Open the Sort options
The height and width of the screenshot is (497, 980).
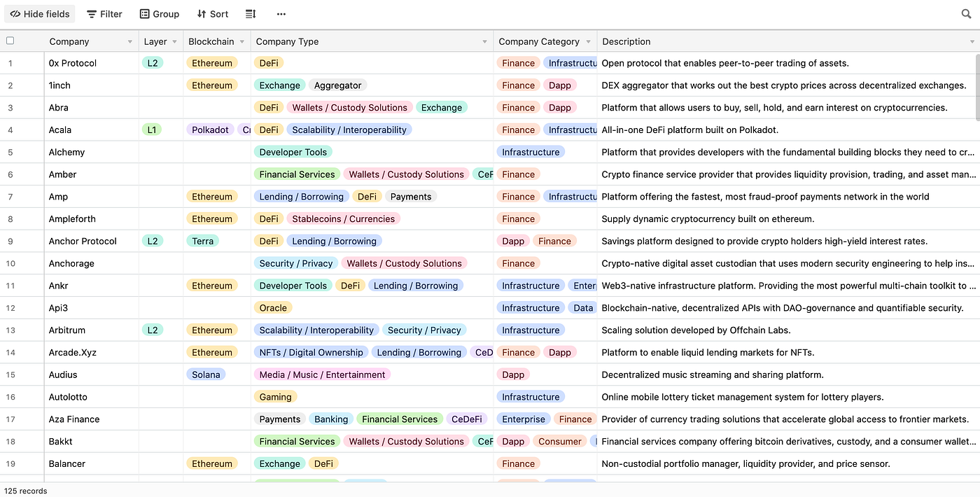click(212, 14)
